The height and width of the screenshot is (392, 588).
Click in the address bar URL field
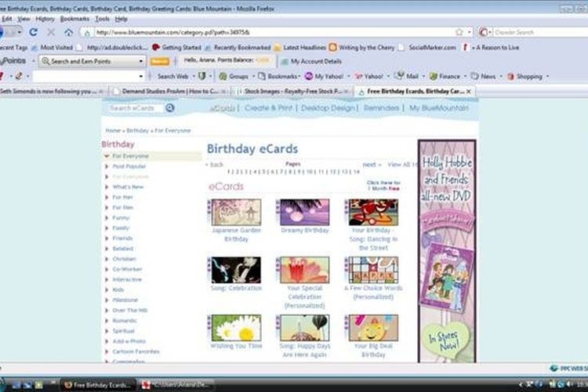point(274,32)
